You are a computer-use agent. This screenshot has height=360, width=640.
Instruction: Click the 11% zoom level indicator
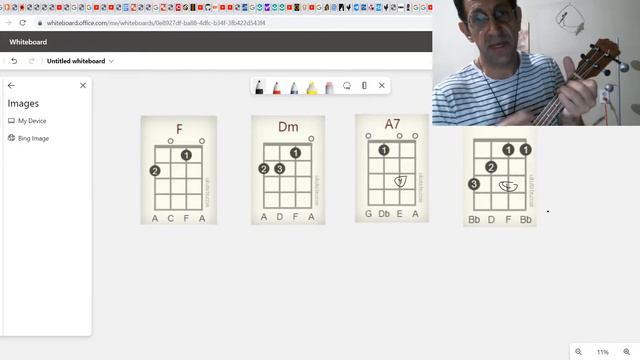(x=602, y=352)
